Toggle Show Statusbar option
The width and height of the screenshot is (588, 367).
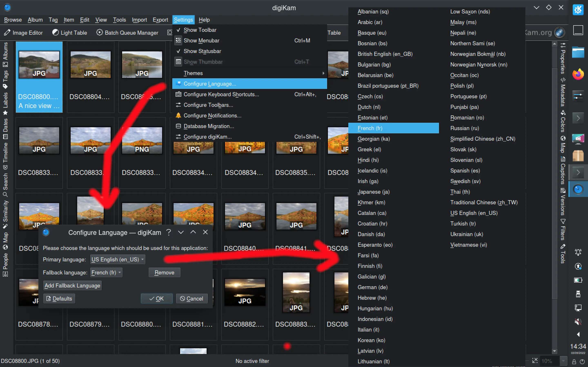pos(202,51)
